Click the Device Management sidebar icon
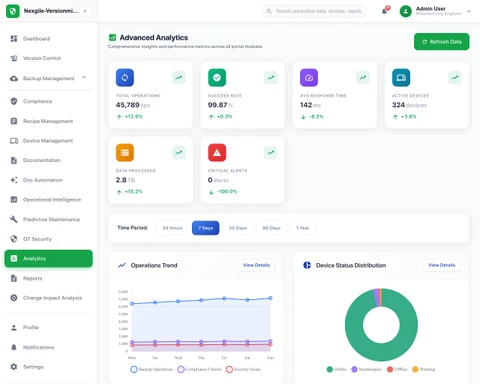 point(14,141)
